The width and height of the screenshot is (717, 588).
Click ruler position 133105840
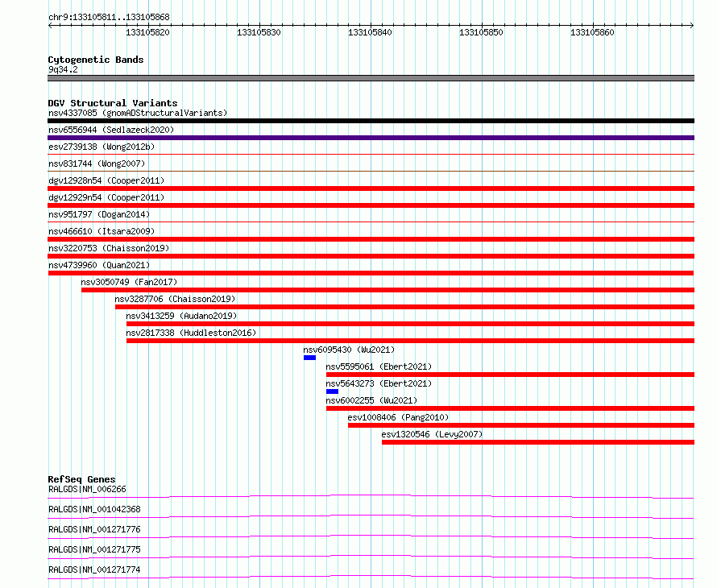pos(370,32)
